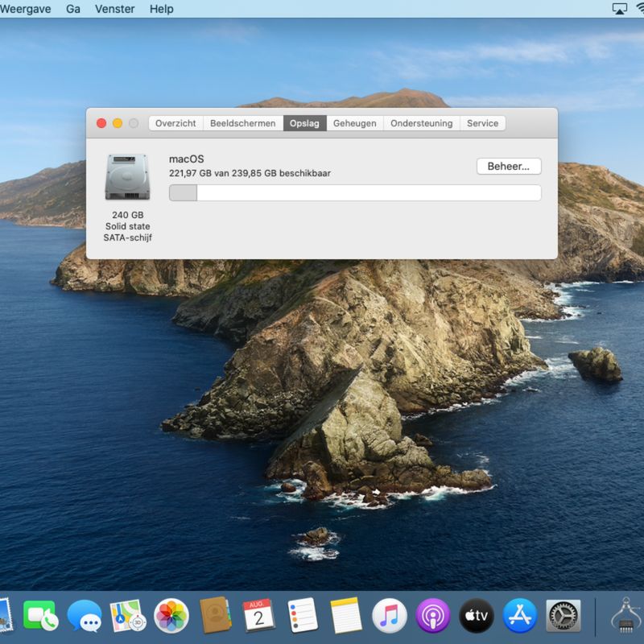Open the Ondersteuning tab
Image resolution: width=644 pixels, height=644 pixels.
(x=422, y=123)
